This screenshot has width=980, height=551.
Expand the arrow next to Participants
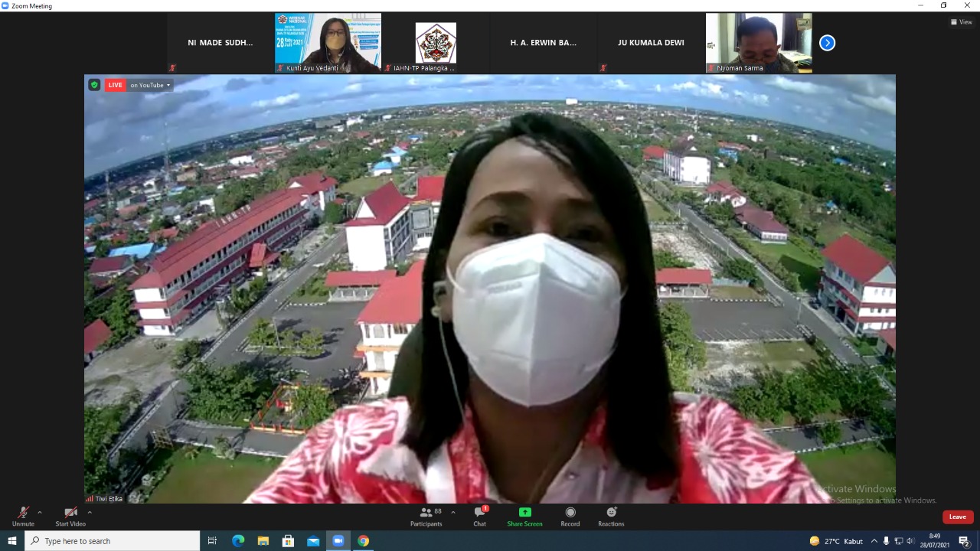pos(453,513)
